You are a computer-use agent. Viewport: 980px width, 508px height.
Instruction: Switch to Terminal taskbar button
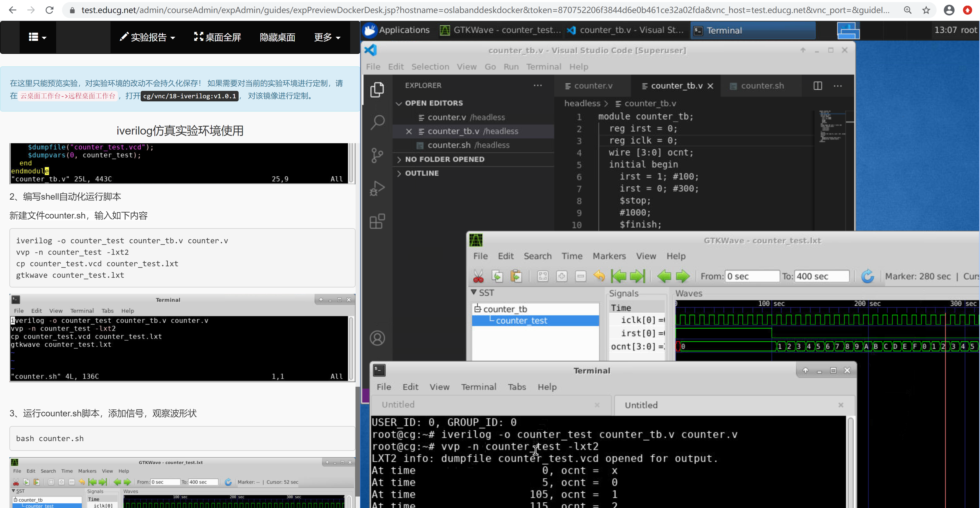click(753, 30)
